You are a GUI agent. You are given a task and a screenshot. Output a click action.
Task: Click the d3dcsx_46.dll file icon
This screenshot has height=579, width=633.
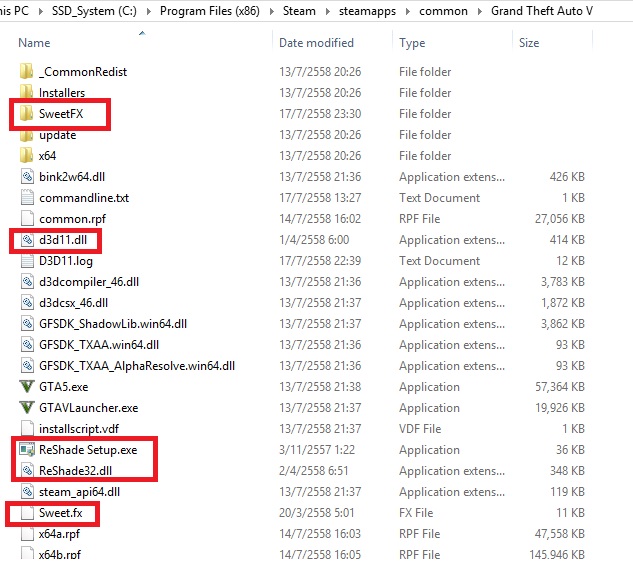click(x=27, y=302)
